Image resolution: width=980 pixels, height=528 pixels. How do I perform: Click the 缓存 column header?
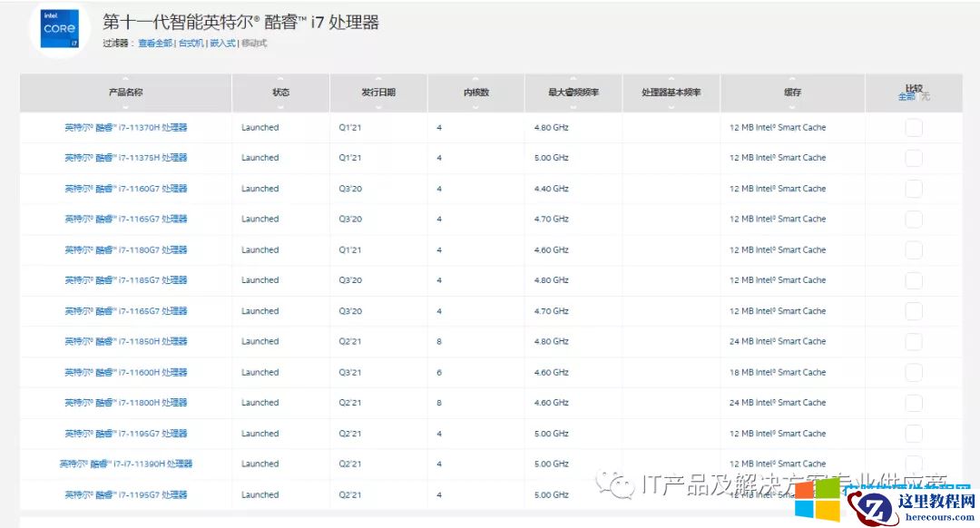pyautogui.click(x=792, y=93)
